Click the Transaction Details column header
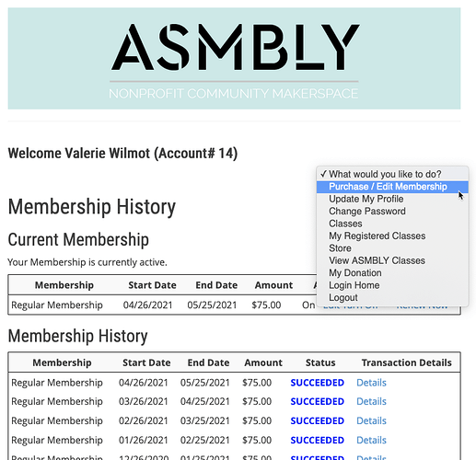 tap(407, 362)
